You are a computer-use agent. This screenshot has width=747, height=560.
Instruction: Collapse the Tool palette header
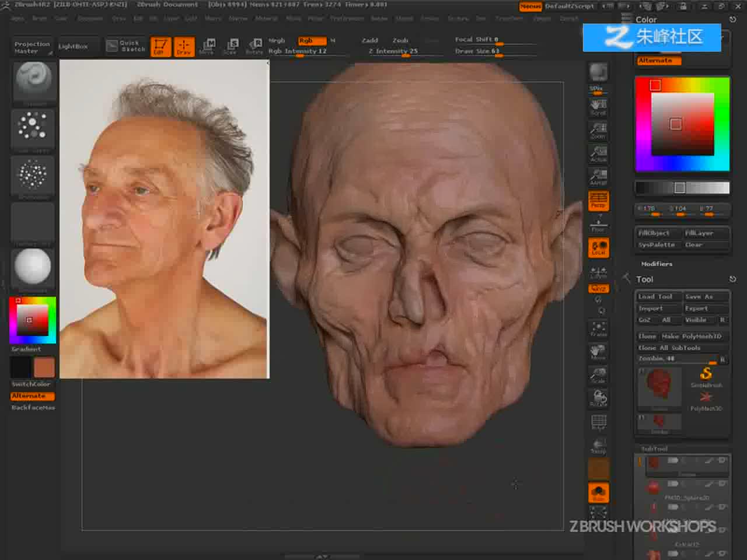click(x=644, y=279)
